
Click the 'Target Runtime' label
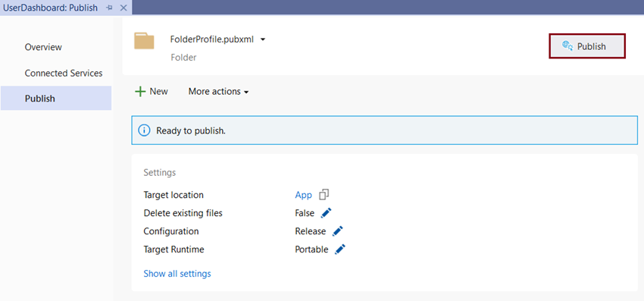[x=174, y=249]
